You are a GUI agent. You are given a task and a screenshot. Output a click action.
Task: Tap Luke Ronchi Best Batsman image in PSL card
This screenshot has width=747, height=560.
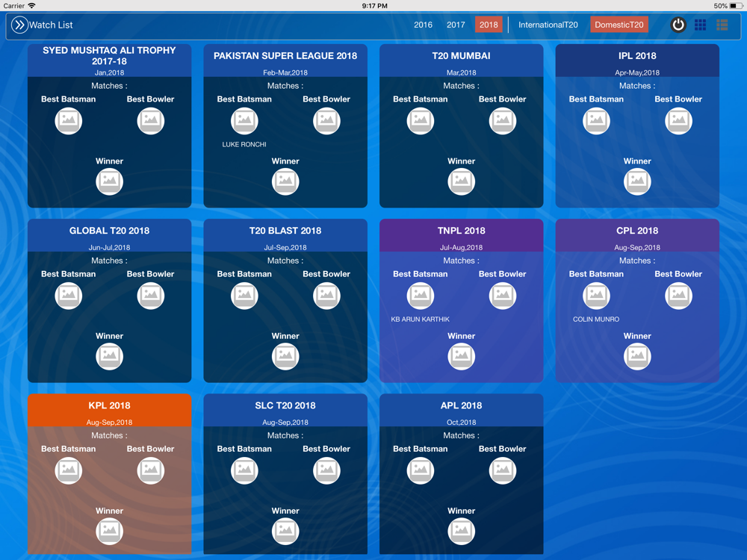click(x=244, y=120)
